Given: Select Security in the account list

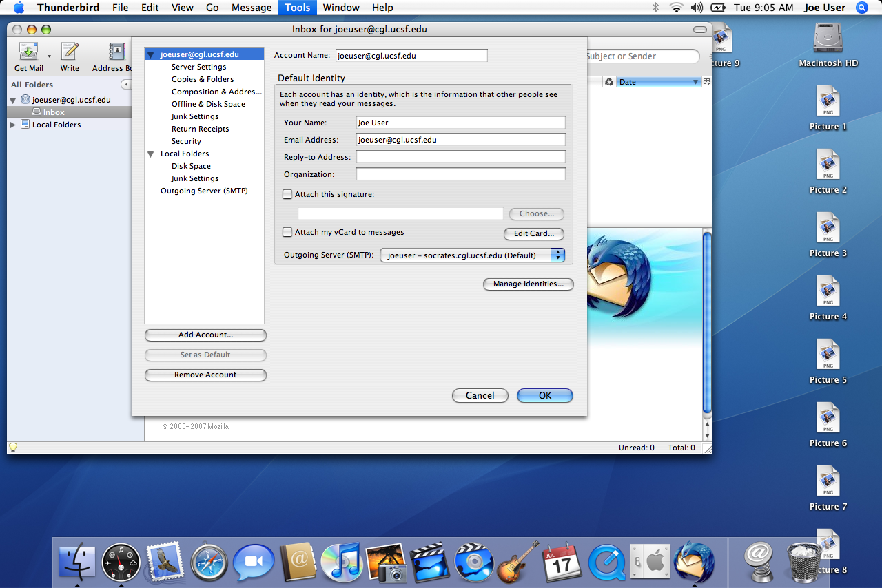Looking at the screenshot, I should (x=186, y=141).
